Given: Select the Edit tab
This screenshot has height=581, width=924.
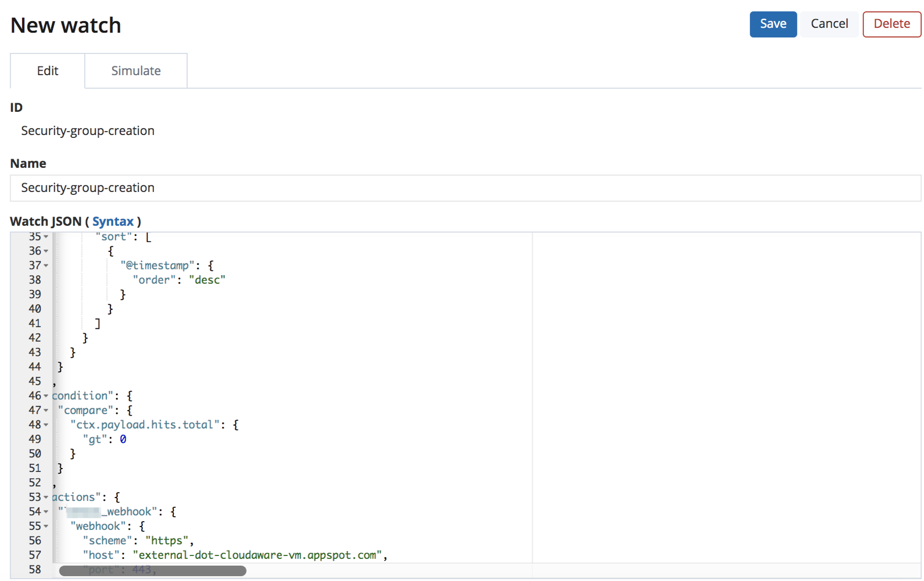Looking at the screenshot, I should [48, 71].
